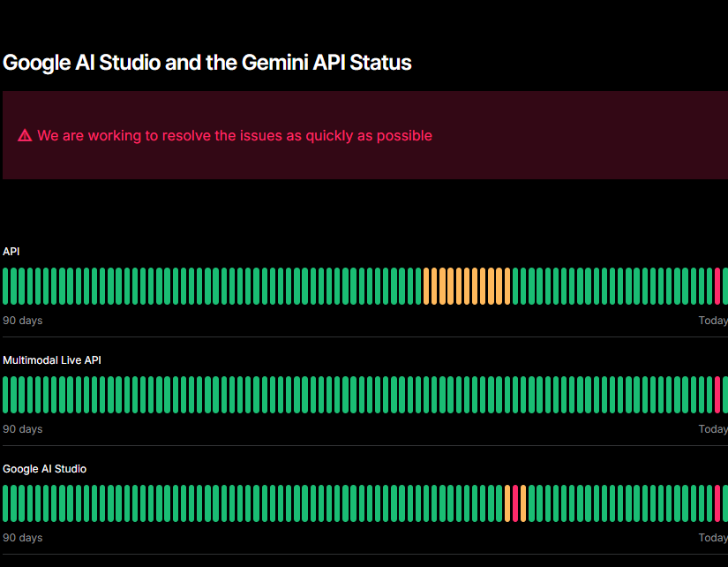Click the 'Today' label under the Multimodal Live API row

point(713,429)
